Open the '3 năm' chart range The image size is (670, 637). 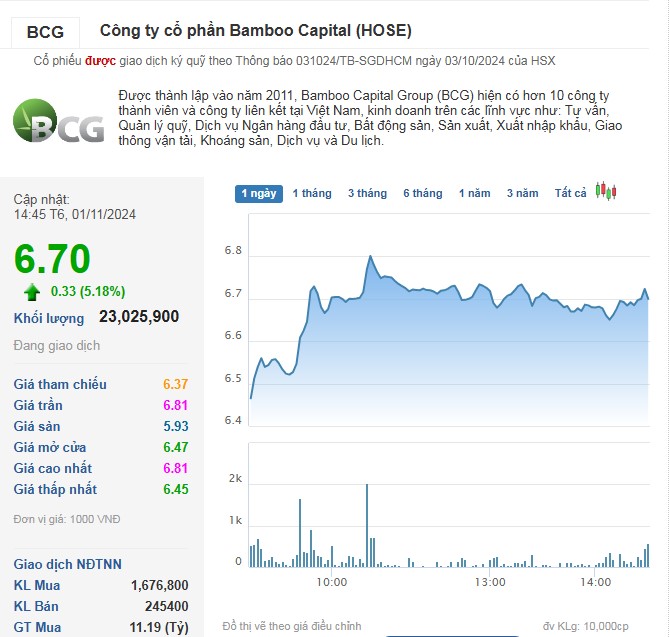[522, 193]
